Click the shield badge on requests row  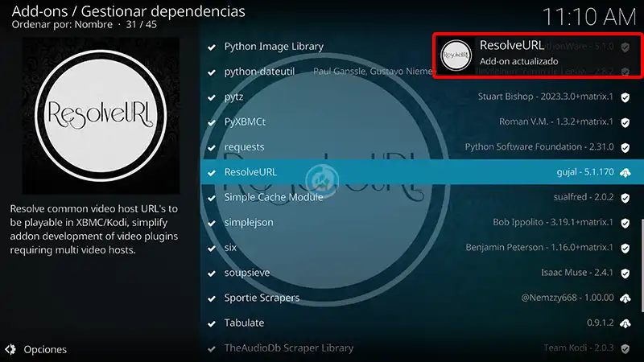(625, 147)
